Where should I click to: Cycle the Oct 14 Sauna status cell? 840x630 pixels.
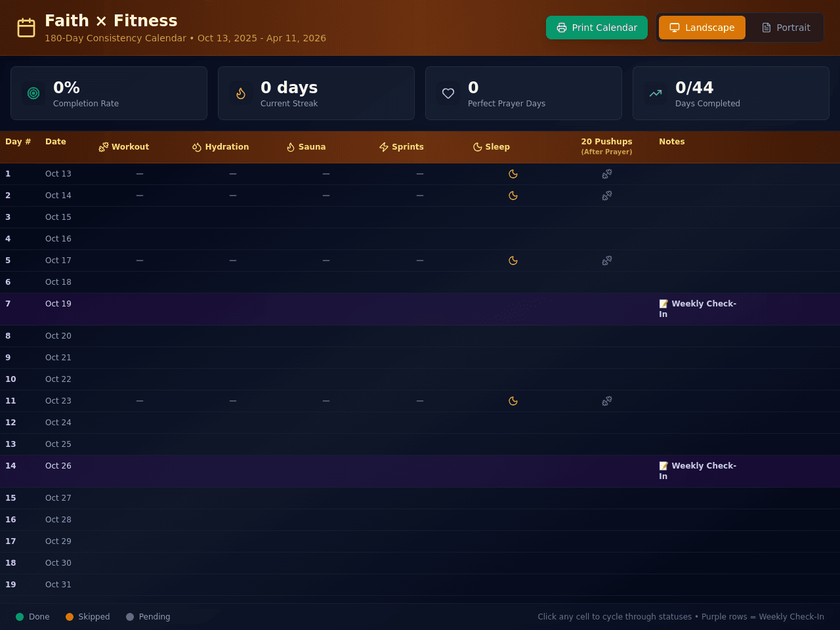(x=326, y=196)
